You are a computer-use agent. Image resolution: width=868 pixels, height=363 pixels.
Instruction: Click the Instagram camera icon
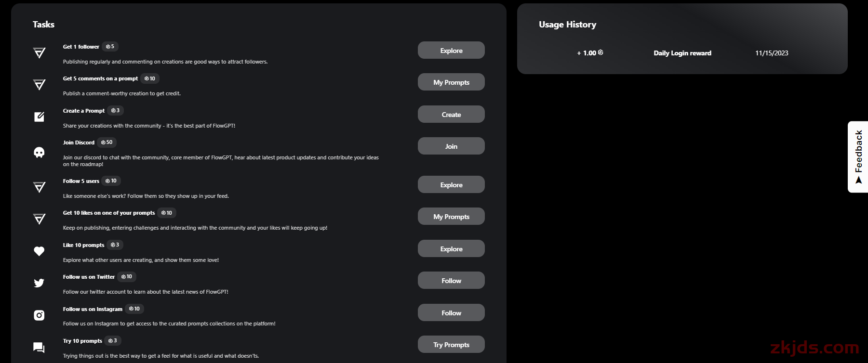(x=39, y=315)
